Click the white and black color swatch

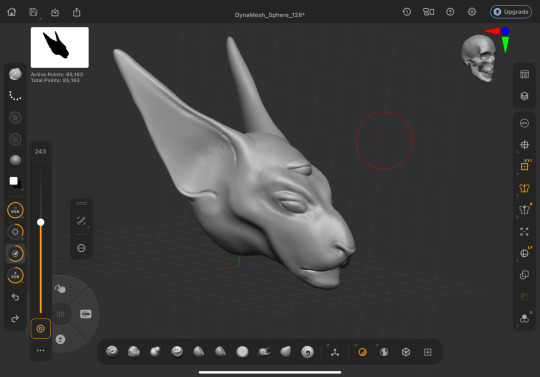click(x=15, y=182)
